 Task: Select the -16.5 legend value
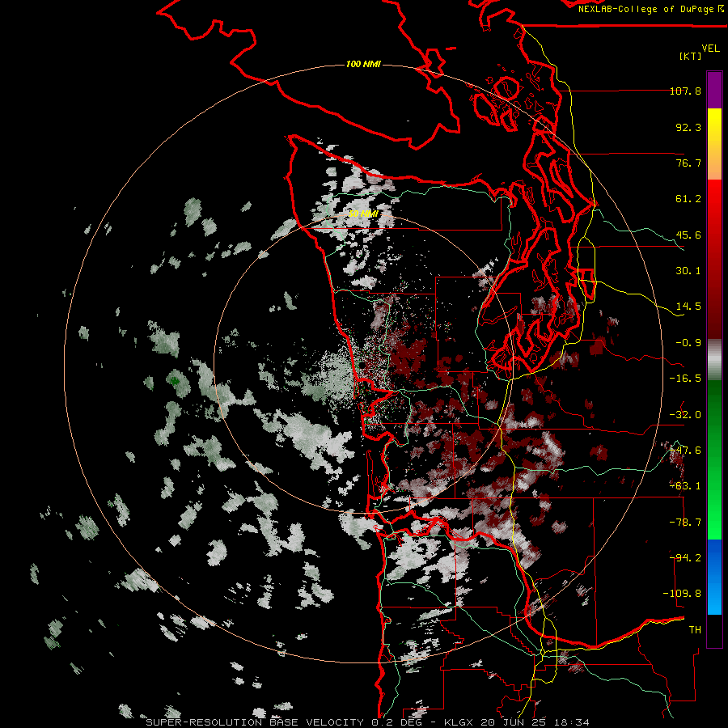(x=686, y=379)
